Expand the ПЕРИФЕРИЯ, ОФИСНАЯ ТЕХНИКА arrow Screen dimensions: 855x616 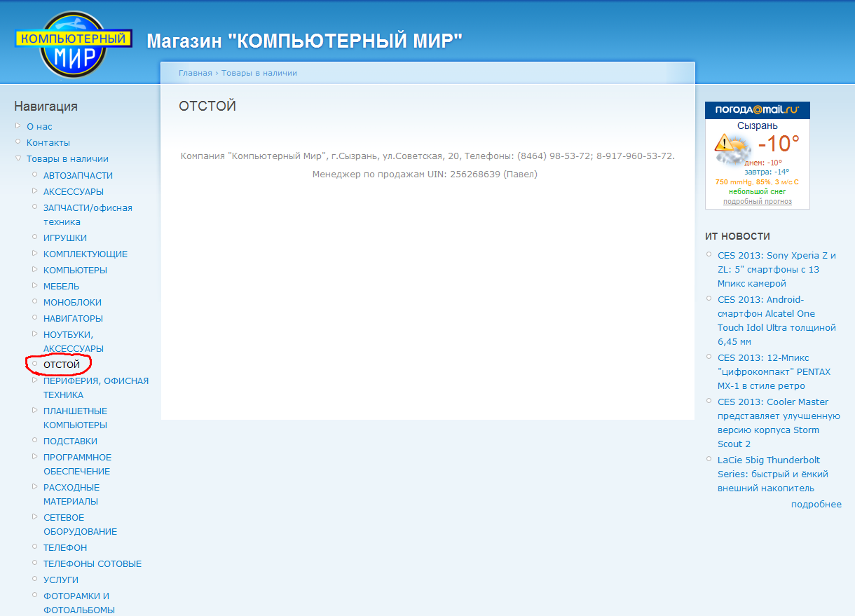click(35, 380)
